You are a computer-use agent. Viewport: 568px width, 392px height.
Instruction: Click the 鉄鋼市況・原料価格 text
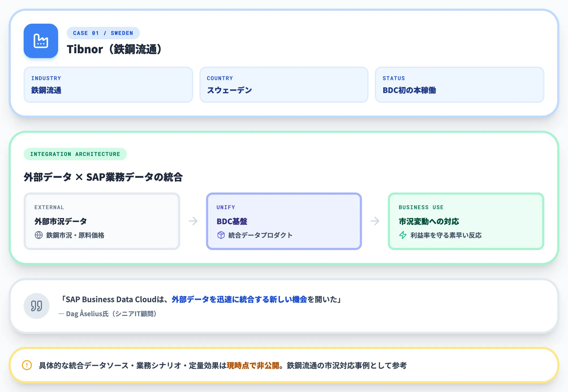75,235
